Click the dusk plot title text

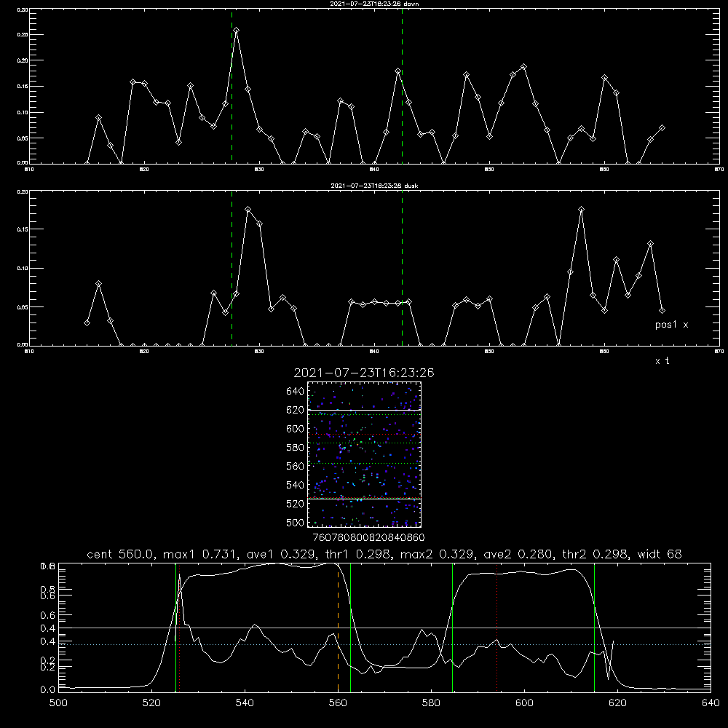(374, 186)
